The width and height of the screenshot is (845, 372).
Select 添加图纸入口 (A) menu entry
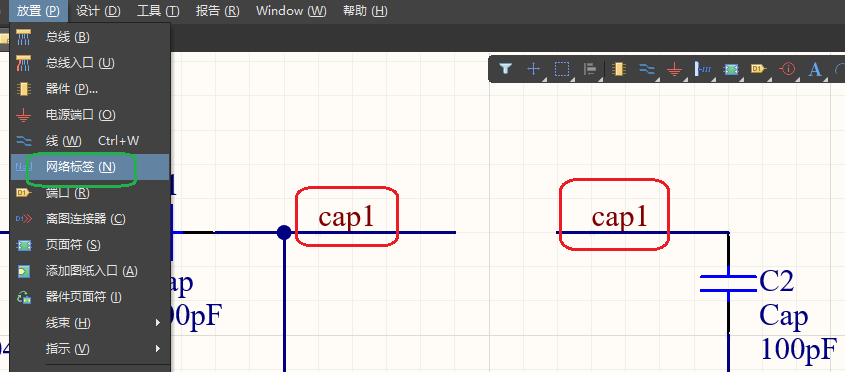(x=90, y=271)
